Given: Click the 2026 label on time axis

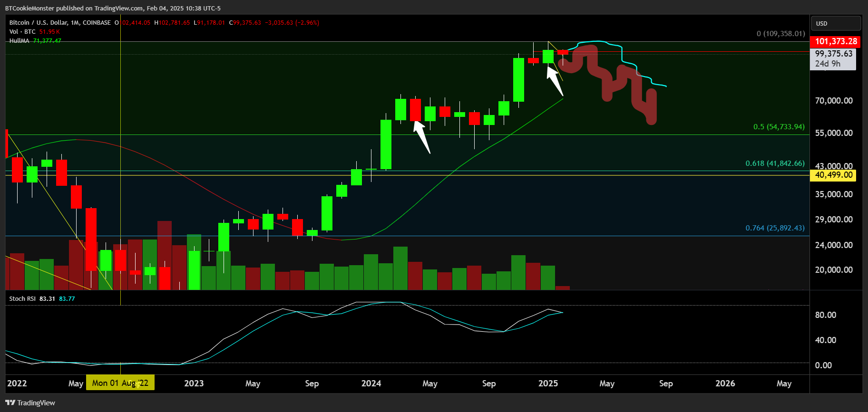Looking at the screenshot, I should pos(725,383).
